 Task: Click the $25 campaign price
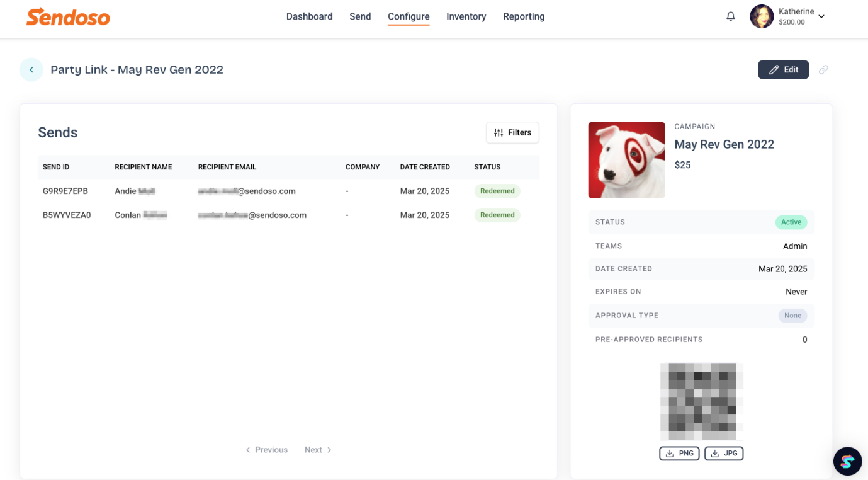[x=683, y=165]
